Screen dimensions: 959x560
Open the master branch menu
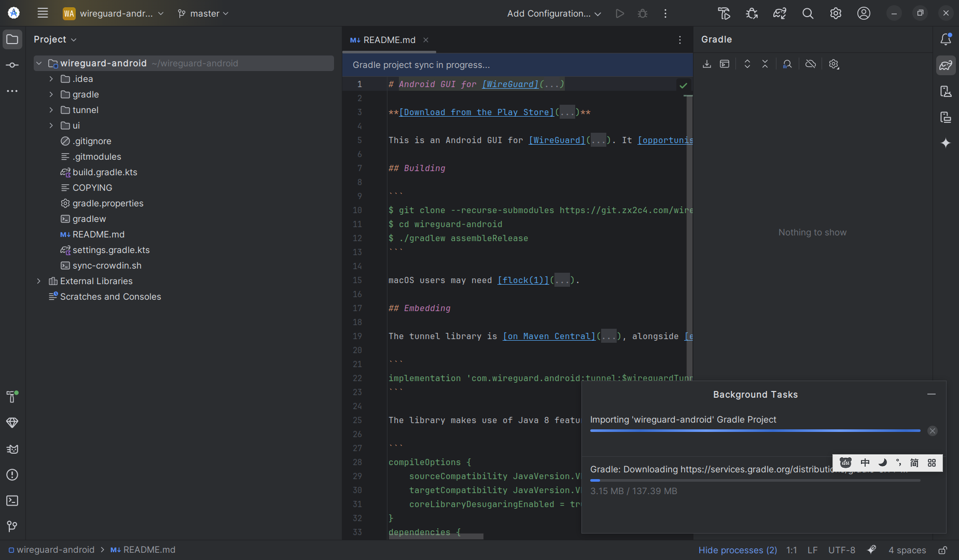[x=203, y=13]
